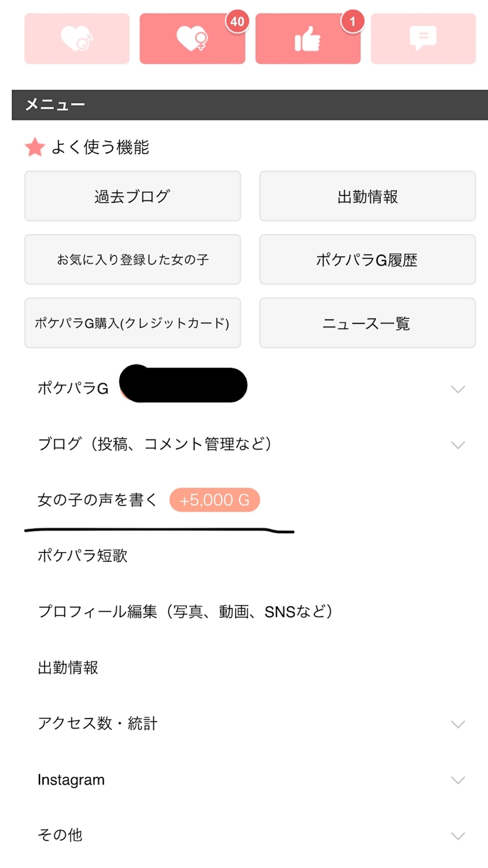Expand the アクセス数・統計 chevron

[x=458, y=724]
